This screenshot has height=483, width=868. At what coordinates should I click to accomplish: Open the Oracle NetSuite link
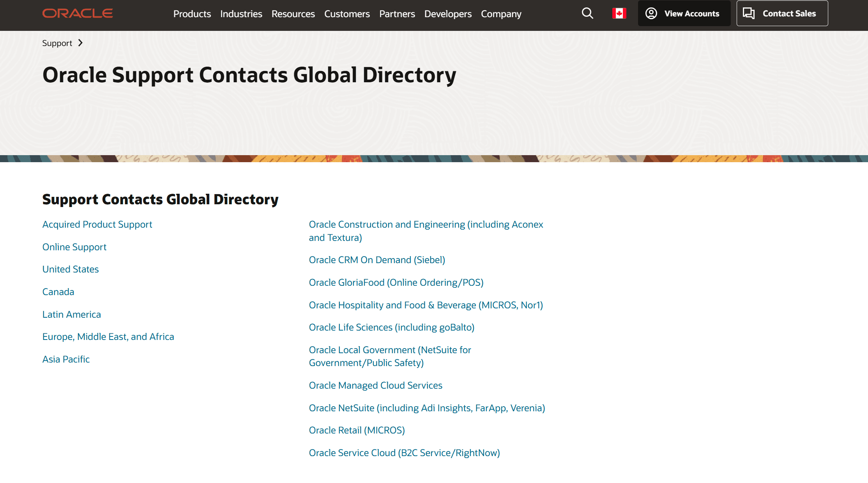pyautogui.click(x=427, y=408)
